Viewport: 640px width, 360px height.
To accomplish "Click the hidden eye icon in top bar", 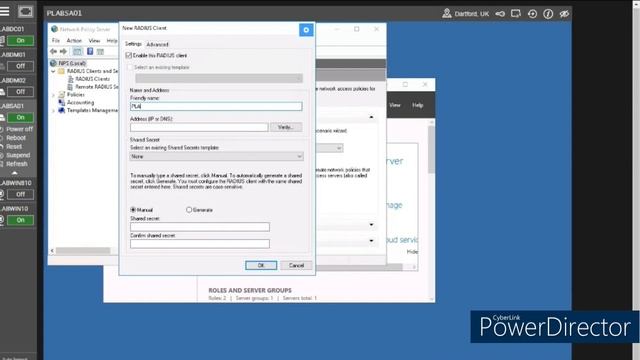I will pyautogui.click(x=564, y=14).
